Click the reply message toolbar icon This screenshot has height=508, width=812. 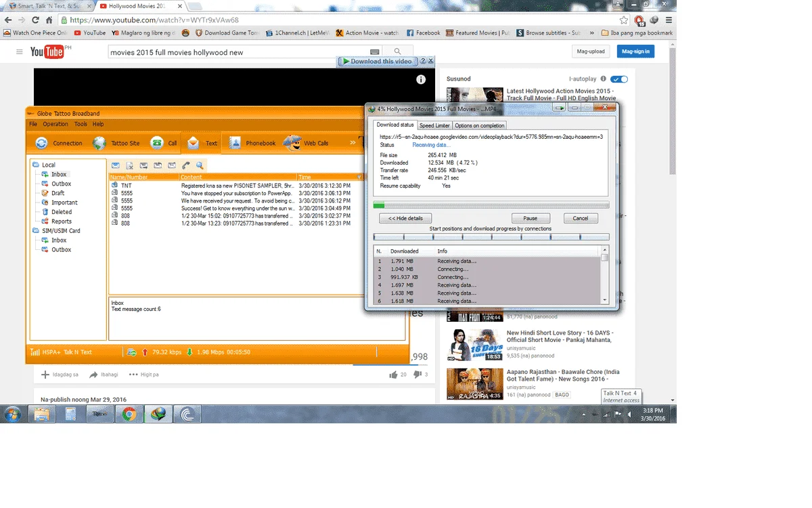click(x=143, y=165)
